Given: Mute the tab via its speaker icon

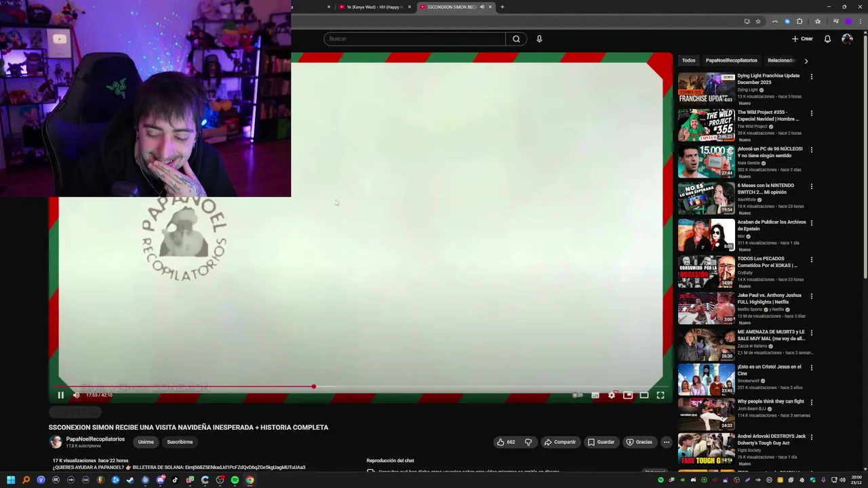Looking at the screenshot, I should coord(482,7).
